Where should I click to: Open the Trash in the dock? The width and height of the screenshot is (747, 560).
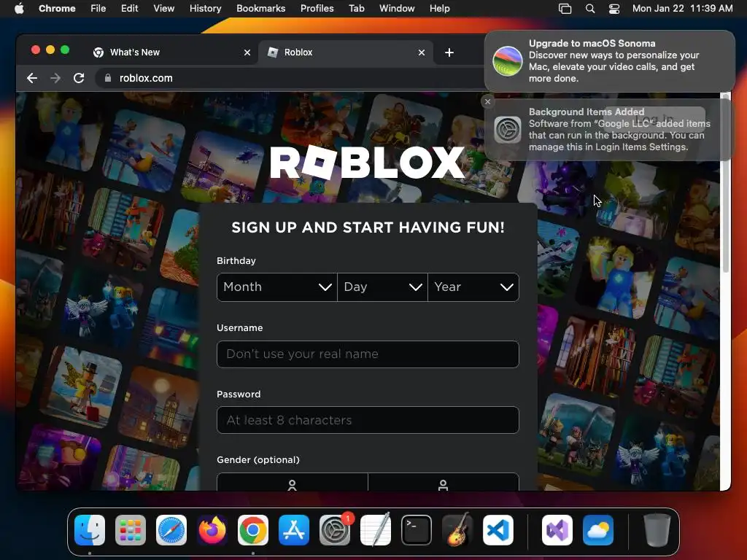click(x=657, y=530)
